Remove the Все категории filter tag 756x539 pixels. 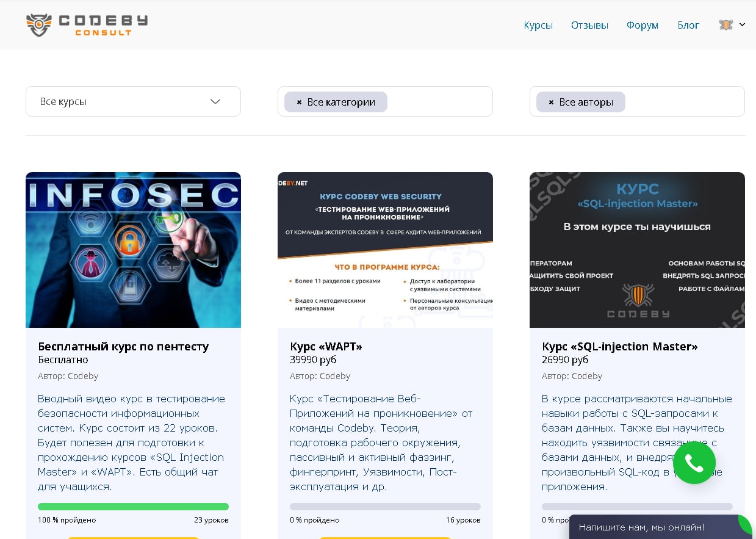tap(299, 102)
